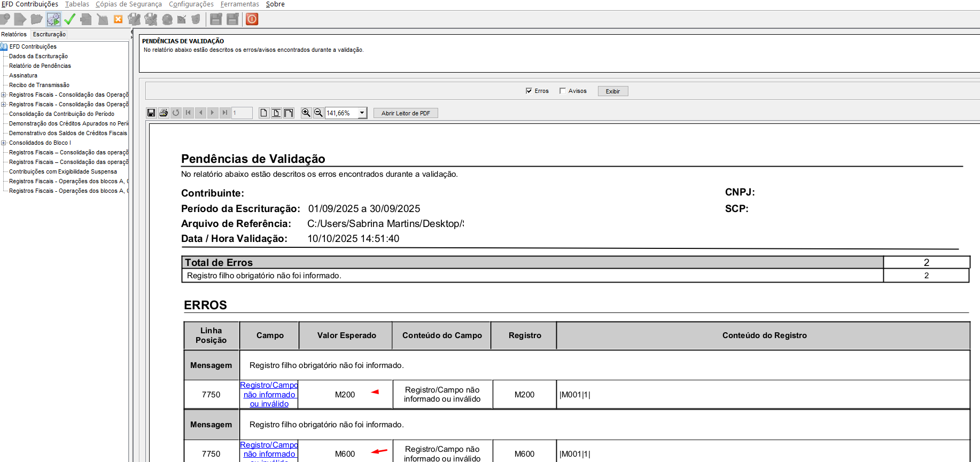
Task: Uncheck the Erros checkbox
Action: point(529,91)
